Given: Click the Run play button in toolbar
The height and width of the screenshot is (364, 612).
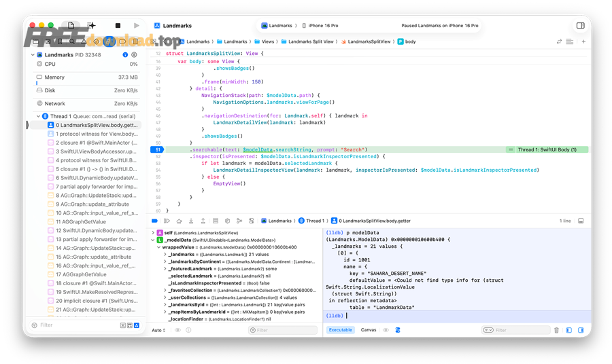Looking at the screenshot, I should 136,25.
